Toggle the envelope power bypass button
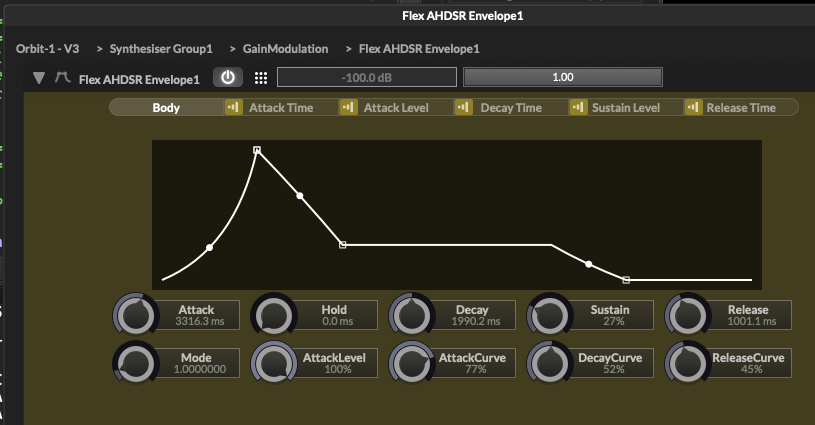The height and width of the screenshot is (425, 815). 228,78
